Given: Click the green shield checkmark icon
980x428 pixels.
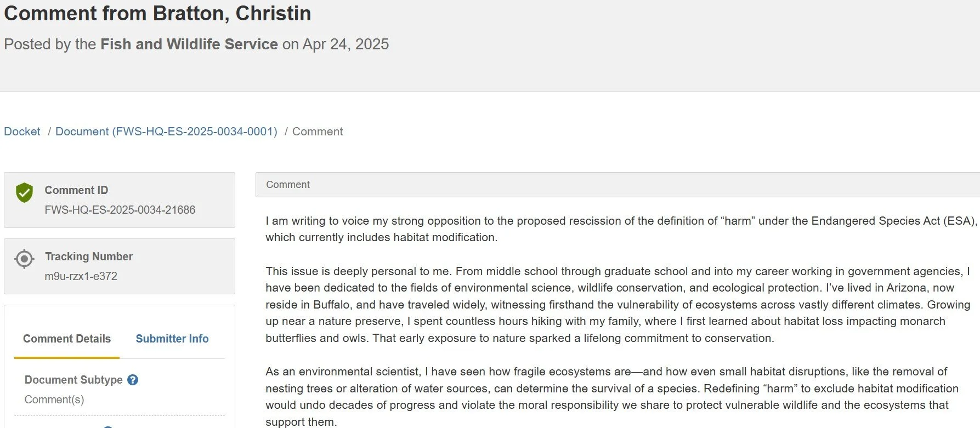Looking at the screenshot, I should 24,192.
